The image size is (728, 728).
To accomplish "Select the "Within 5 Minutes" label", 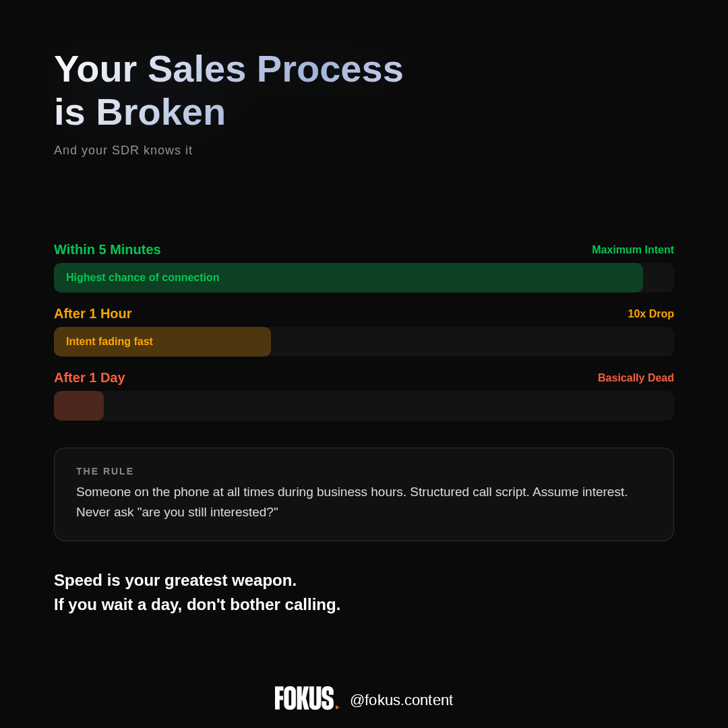I will (107, 249).
